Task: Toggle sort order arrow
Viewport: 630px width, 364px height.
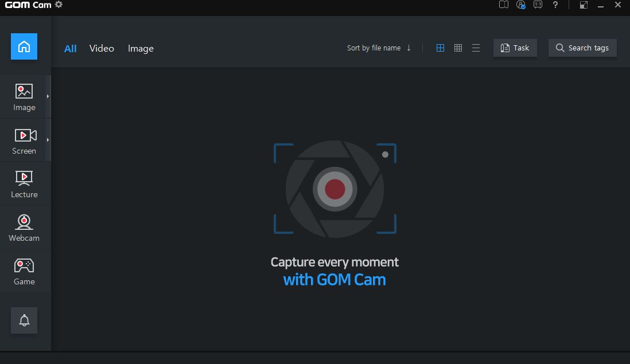Action: click(409, 48)
